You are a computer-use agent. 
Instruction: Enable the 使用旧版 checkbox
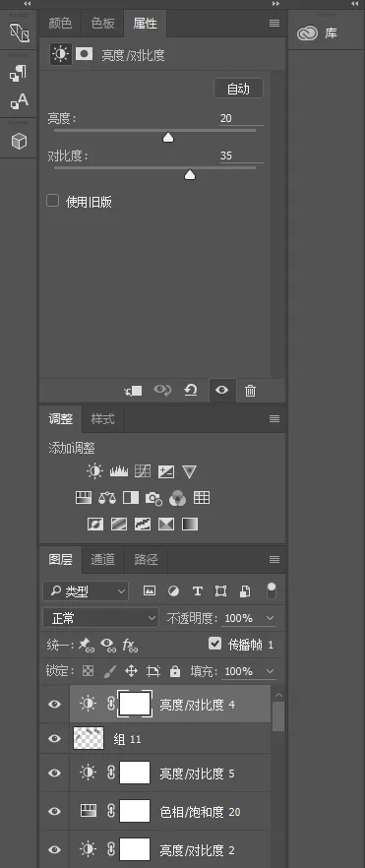point(52,201)
